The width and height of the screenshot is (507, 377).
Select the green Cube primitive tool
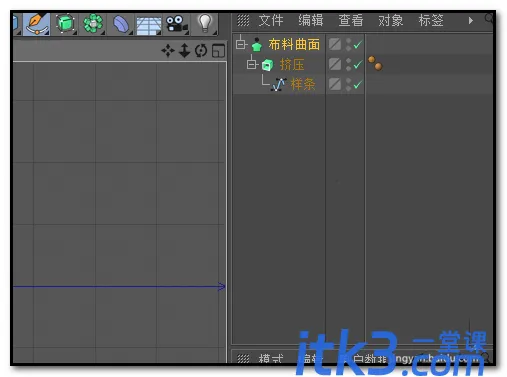pyautogui.click(x=65, y=24)
